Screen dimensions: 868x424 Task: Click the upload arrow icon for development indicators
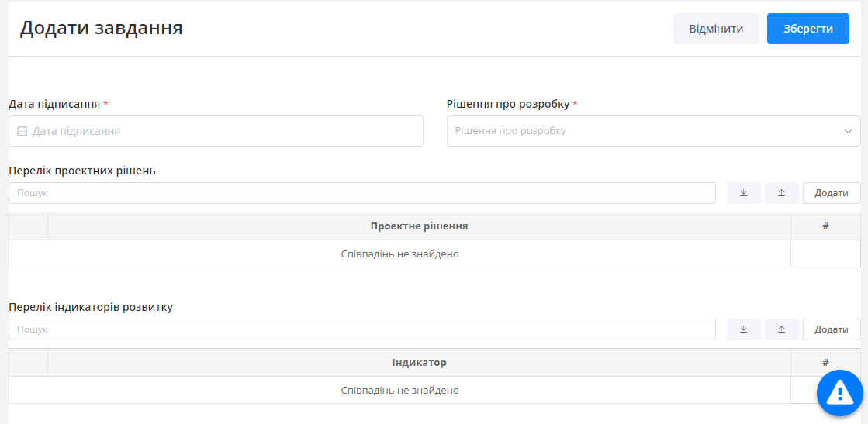tap(781, 329)
